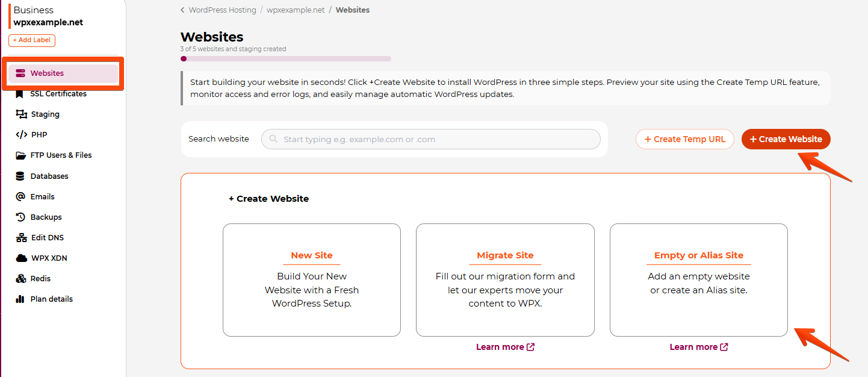
Task: Focus the Search website input field
Action: [x=430, y=139]
